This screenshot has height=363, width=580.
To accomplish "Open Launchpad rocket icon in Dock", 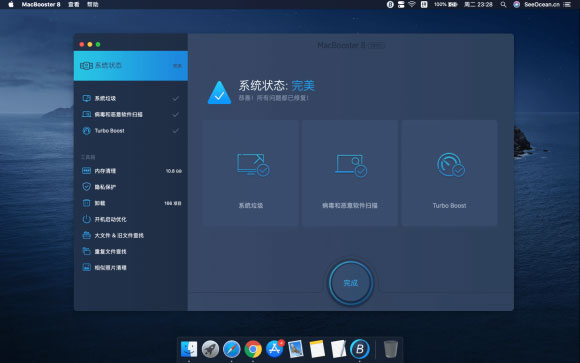I will (x=210, y=349).
